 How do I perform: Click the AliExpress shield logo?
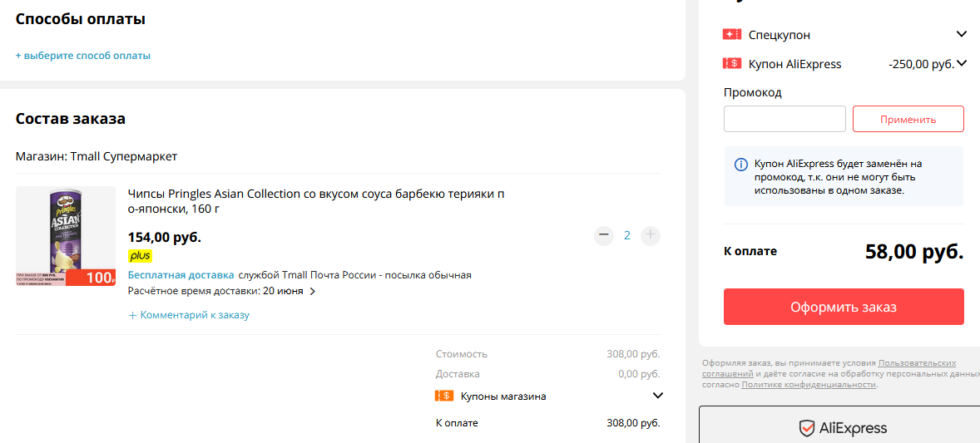pos(807,428)
